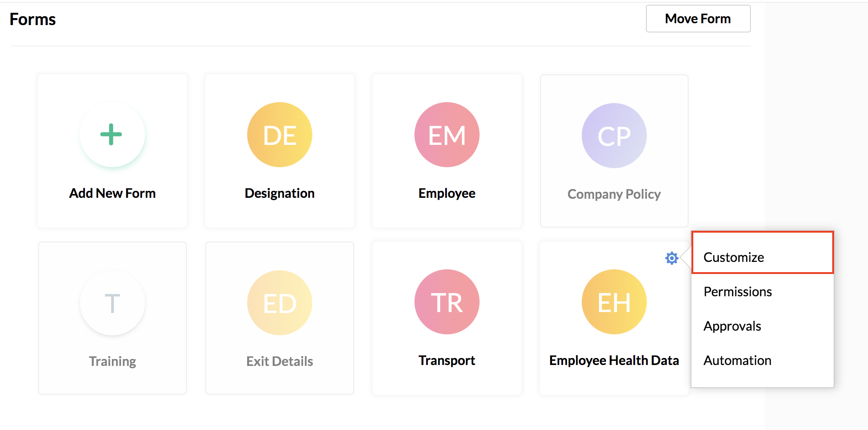
Task: Select Approvals from the context menu
Action: [732, 326]
